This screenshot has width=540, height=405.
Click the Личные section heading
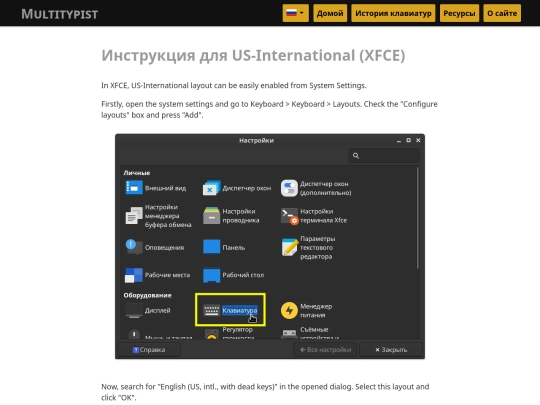(137, 173)
